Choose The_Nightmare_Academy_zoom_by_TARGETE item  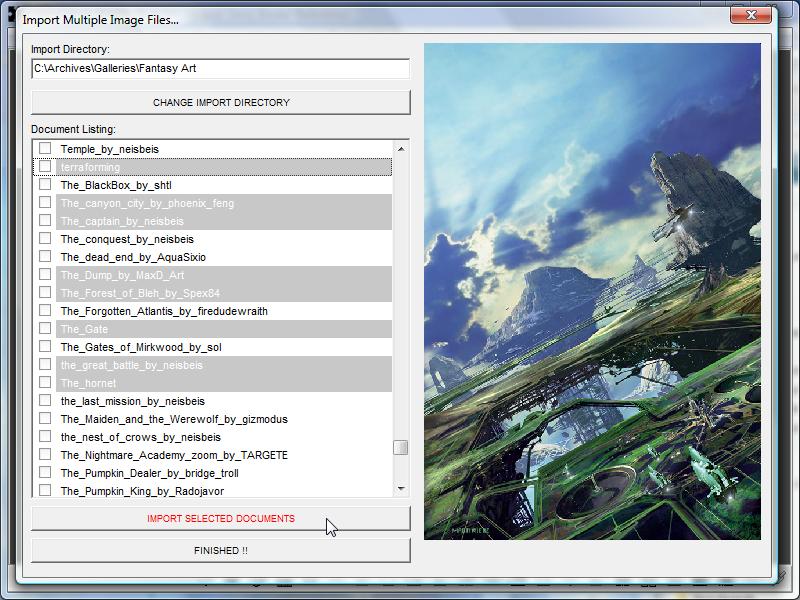tap(174, 455)
